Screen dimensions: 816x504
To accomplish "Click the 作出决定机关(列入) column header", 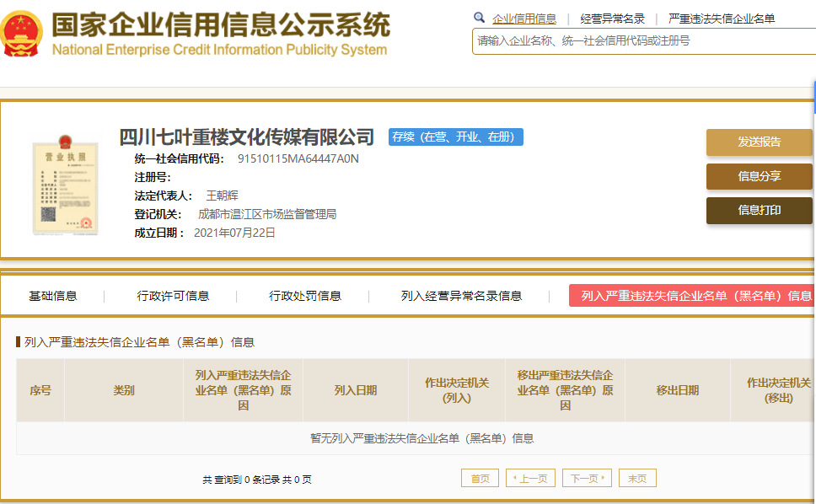I will pyautogui.click(x=457, y=390).
